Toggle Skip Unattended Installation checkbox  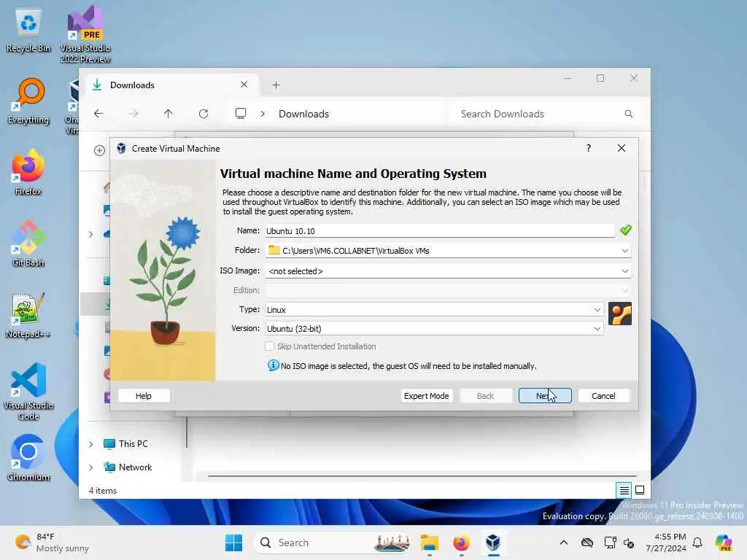tap(270, 346)
